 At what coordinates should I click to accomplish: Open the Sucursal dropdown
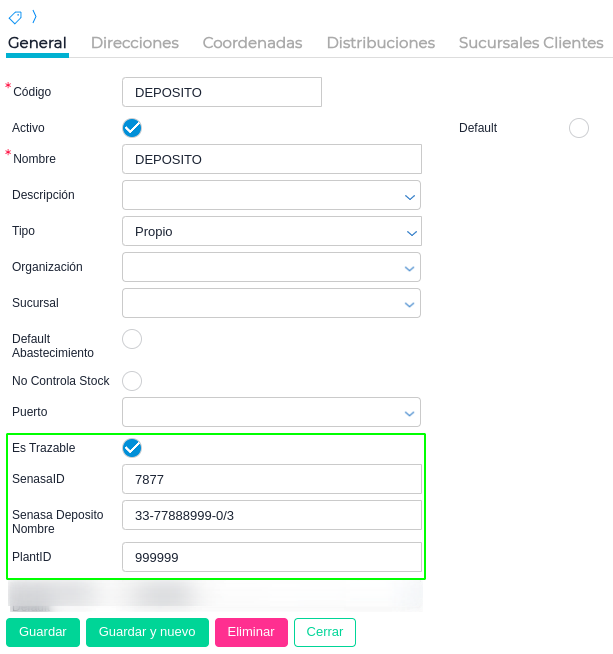point(409,304)
